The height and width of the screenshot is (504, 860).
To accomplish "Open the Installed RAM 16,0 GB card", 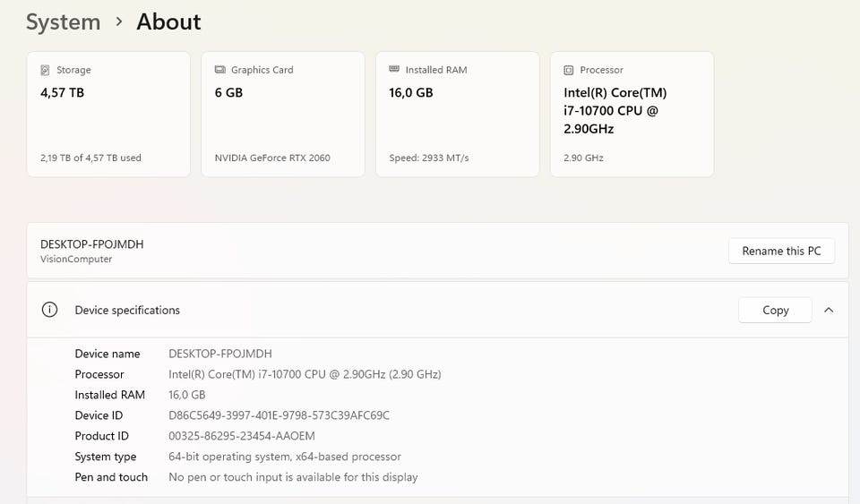I will [x=457, y=114].
